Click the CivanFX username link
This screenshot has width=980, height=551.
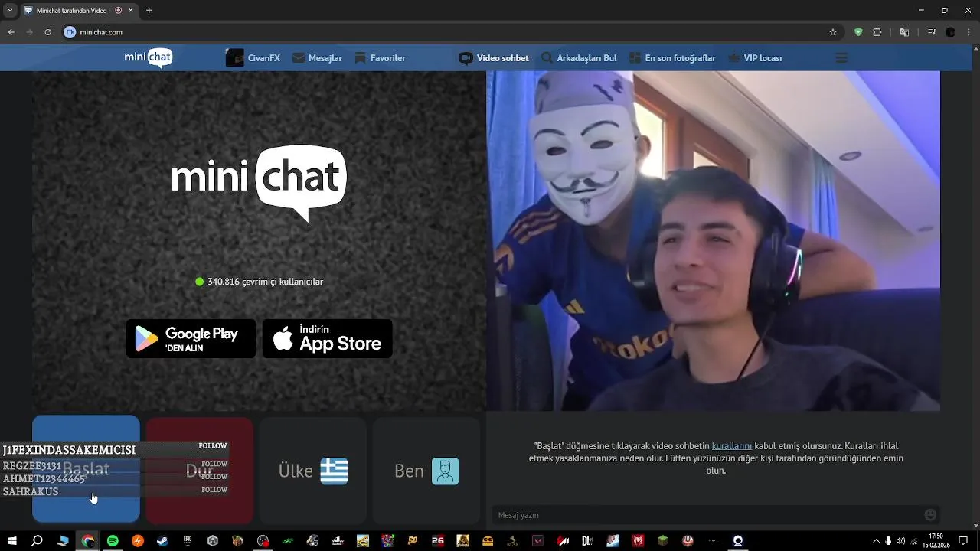point(264,58)
